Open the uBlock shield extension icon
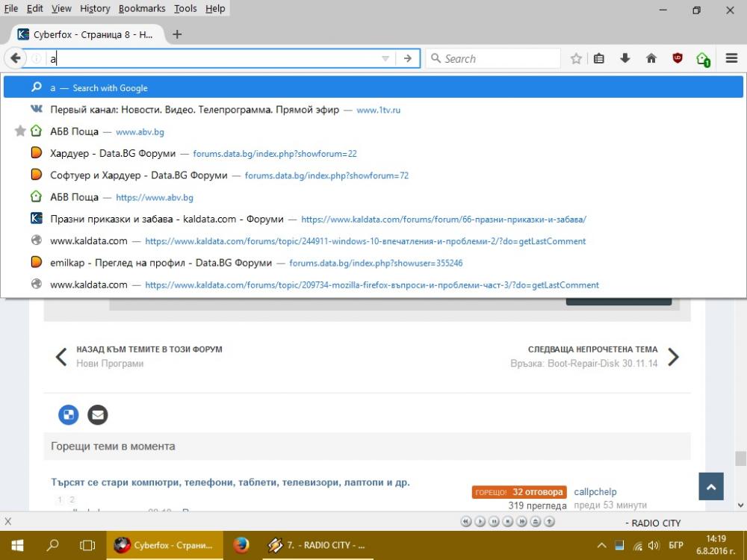The width and height of the screenshot is (747, 560). 677,58
